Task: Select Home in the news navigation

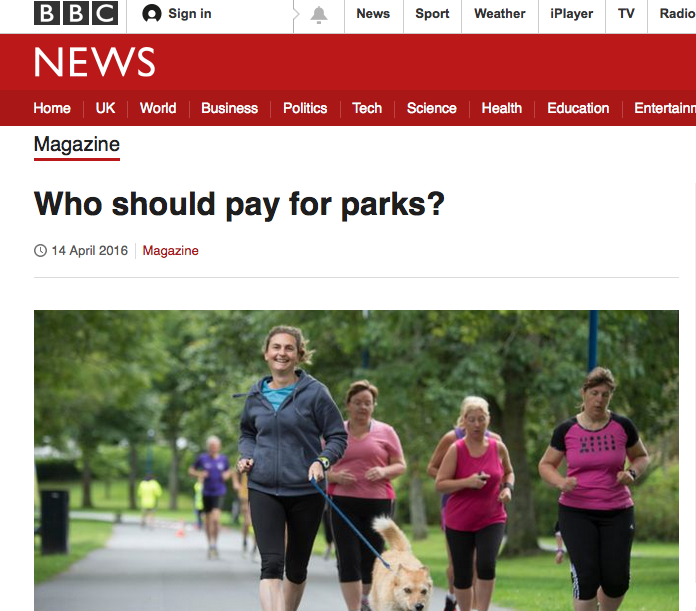Action: 52,108
